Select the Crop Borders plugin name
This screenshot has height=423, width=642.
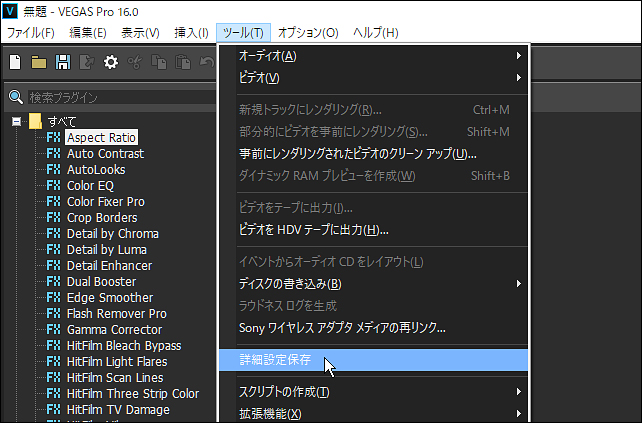coord(102,217)
